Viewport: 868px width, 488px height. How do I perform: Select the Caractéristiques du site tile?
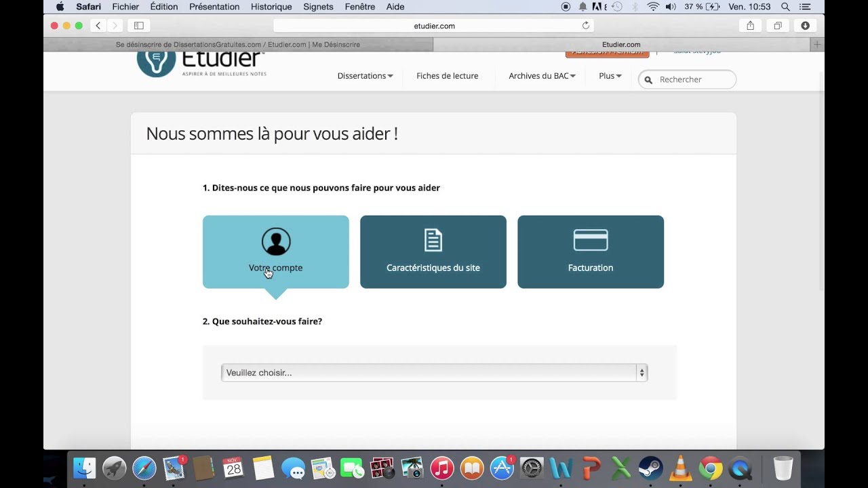pos(433,252)
